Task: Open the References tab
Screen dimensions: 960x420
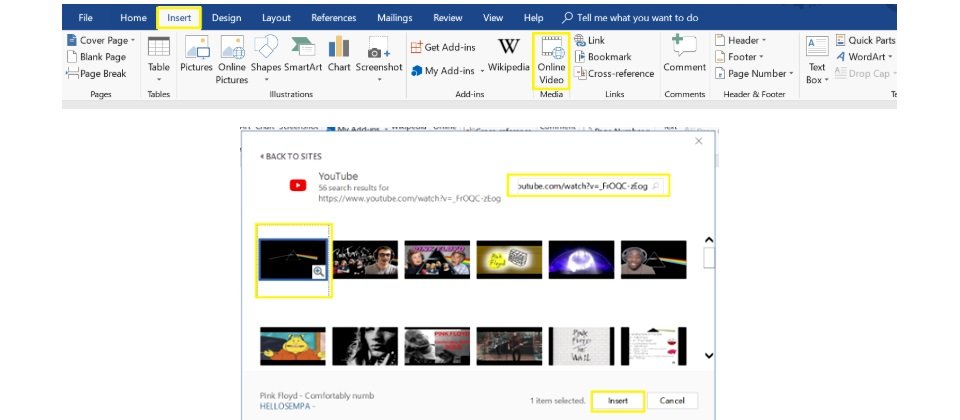Action: [x=333, y=18]
